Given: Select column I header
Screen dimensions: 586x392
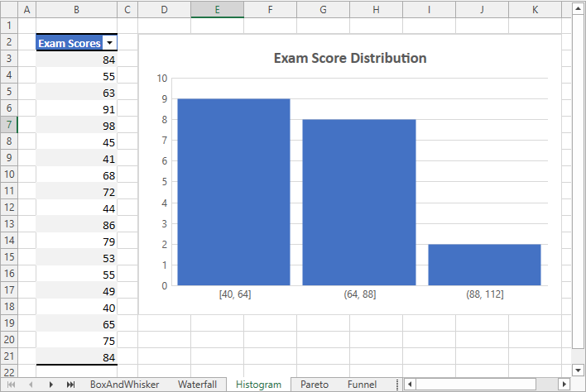Looking at the screenshot, I should click(x=429, y=9).
